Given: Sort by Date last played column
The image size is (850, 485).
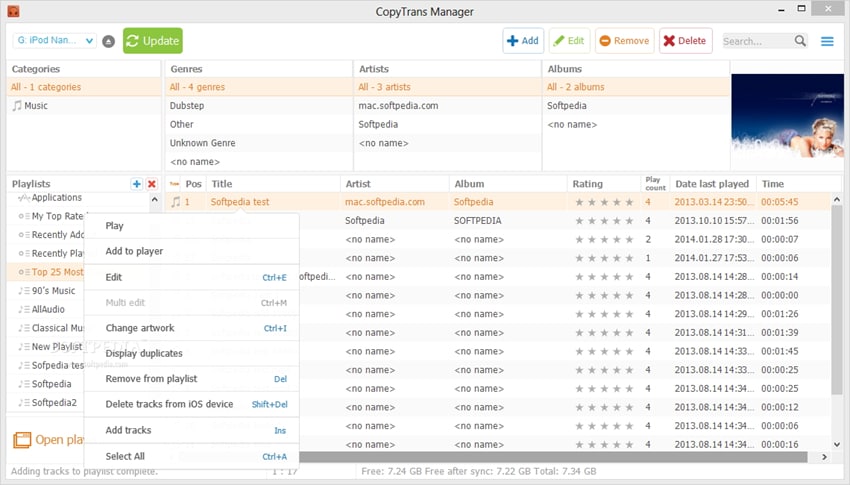Looking at the screenshot, I should coord(713,184).
